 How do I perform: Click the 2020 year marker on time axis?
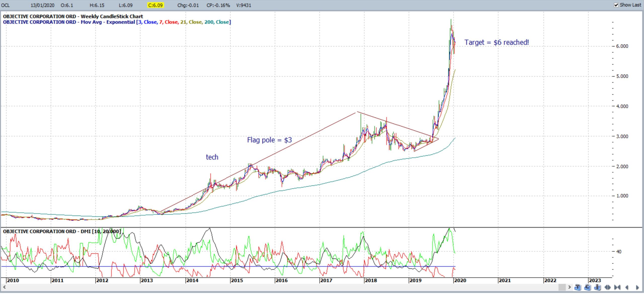coord(460,281)
